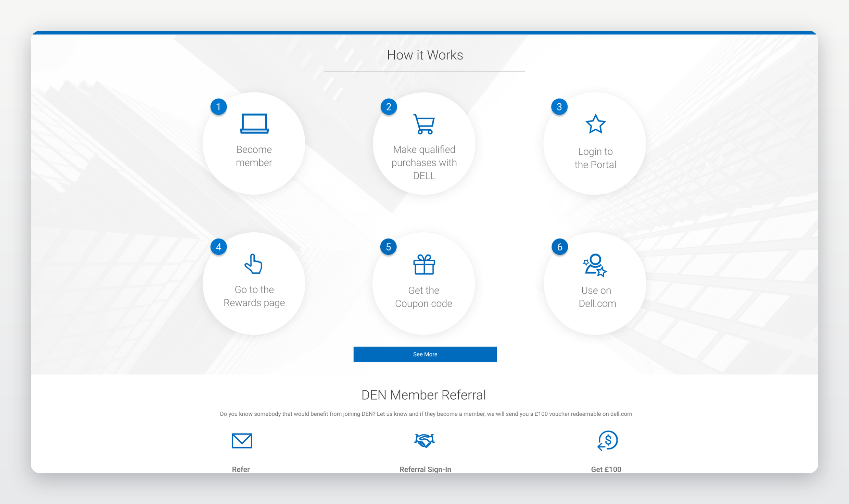Viewport: 849px width, 504px height.
Task: Click the envelope Refer icon
Action: click(242, 441)
